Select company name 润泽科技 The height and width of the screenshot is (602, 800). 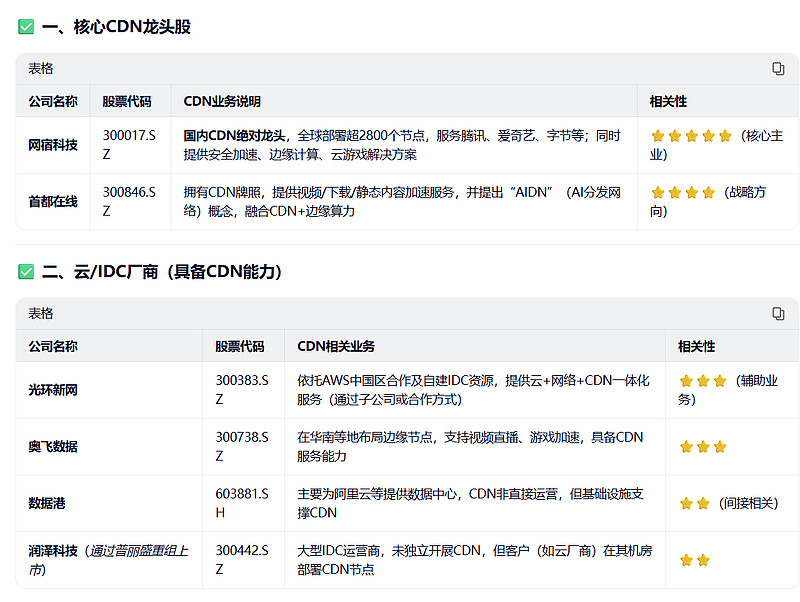53,550
